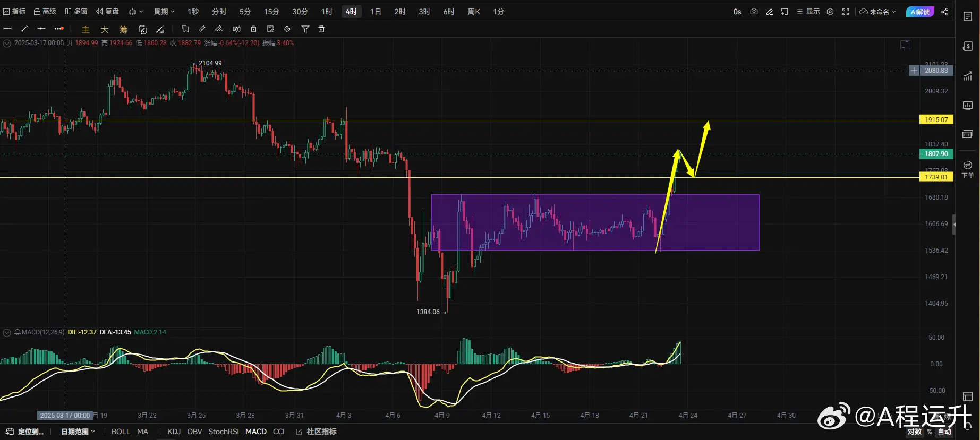The image size is (980, 440).
Task: Select the brush edit tool
Action: point(219,29)
